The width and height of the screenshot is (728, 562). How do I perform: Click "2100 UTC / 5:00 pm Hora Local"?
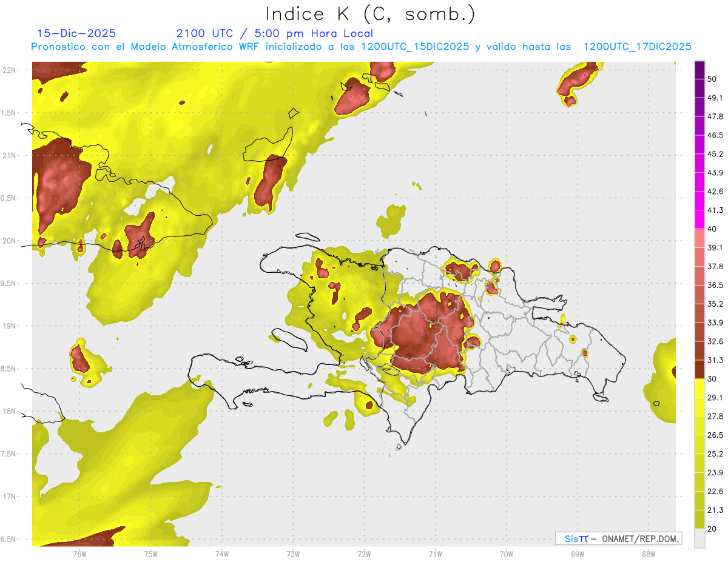pos(275,33)
